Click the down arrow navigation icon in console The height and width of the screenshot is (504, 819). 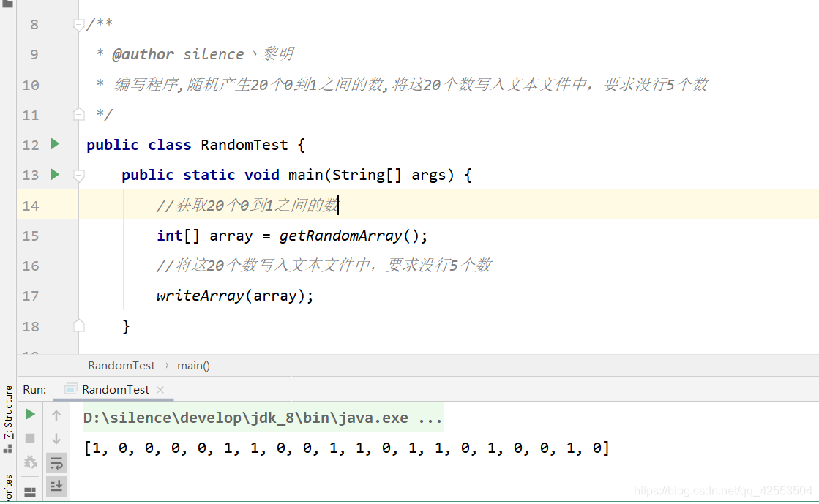(x=56, y=438)
